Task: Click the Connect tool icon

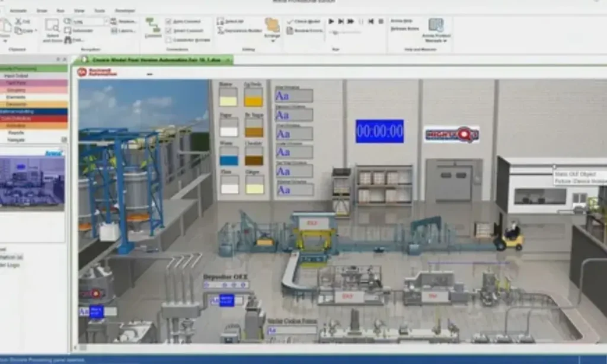Action: [x=153, y=27]
